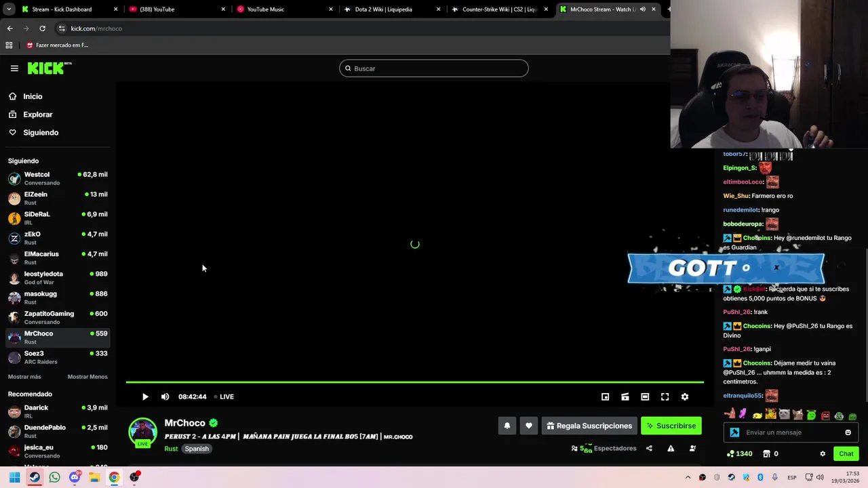
Task: Click the clips icon in player controls
Action: pos(625,397)
